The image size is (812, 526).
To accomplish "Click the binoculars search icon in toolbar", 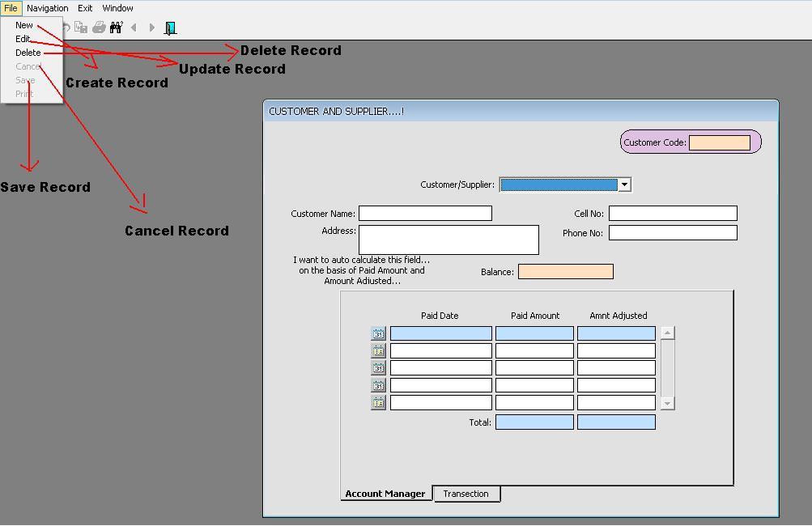I will point(116,28).
